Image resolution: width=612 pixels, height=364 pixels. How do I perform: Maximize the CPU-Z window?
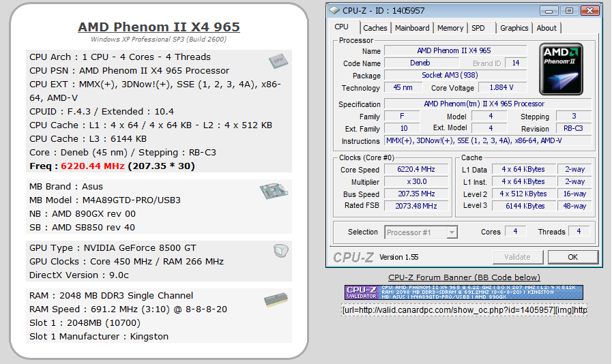coord(570,10)
